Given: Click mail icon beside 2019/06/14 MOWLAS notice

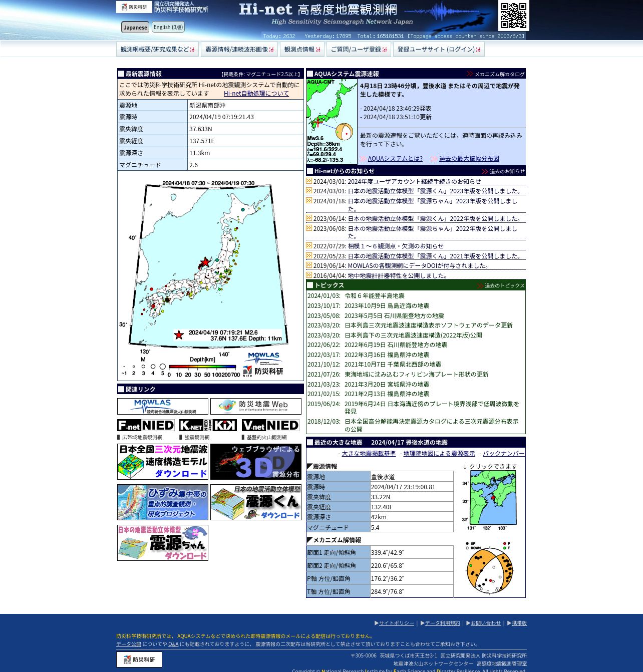Looking at the screenshot, I should coord(309,265).
